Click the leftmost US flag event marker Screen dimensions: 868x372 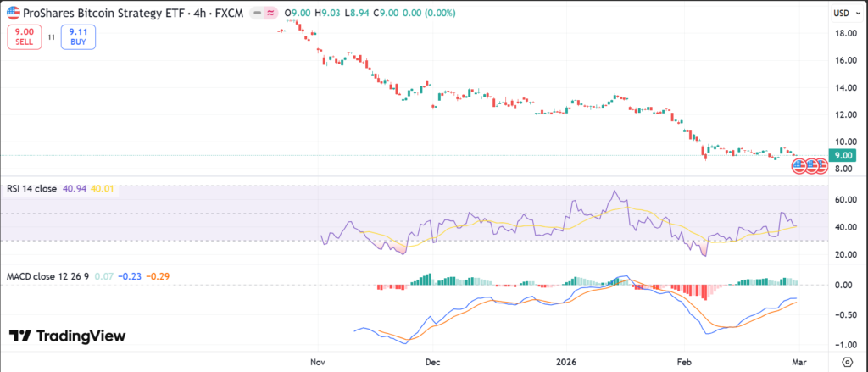[798, 166]
